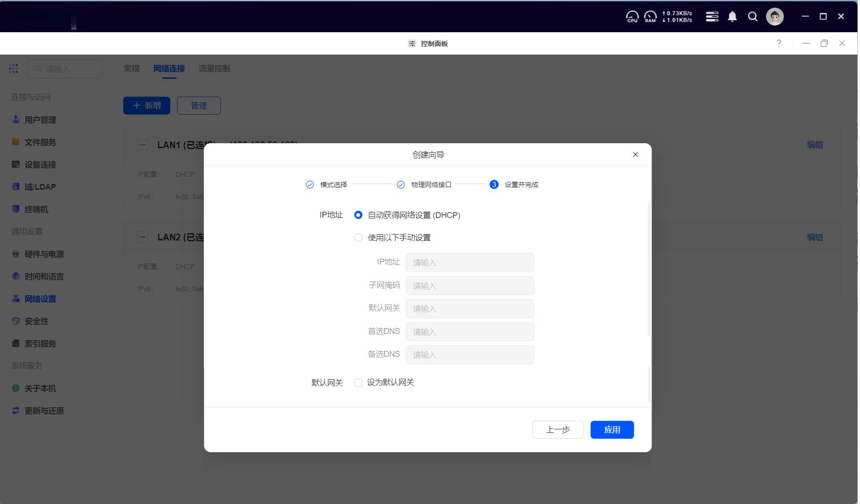
Task: Click 编辑 link for LAN2
Action: coord(815,237)
